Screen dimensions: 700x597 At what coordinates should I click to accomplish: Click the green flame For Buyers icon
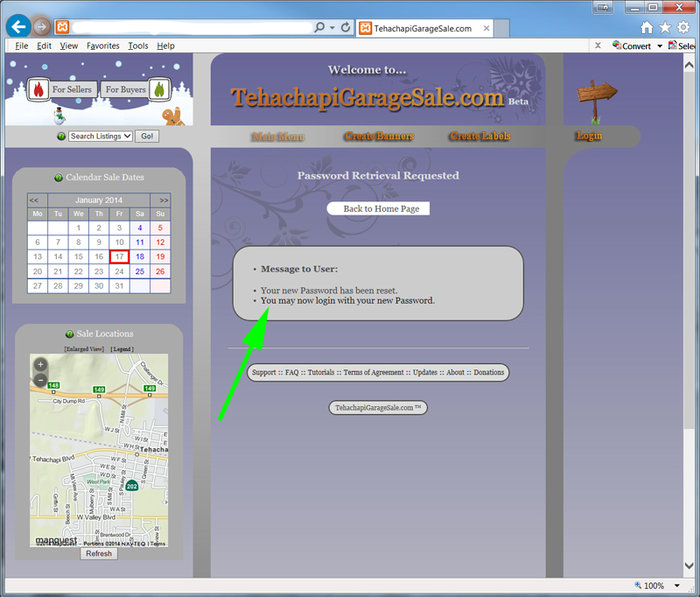(x=159, y=90)
